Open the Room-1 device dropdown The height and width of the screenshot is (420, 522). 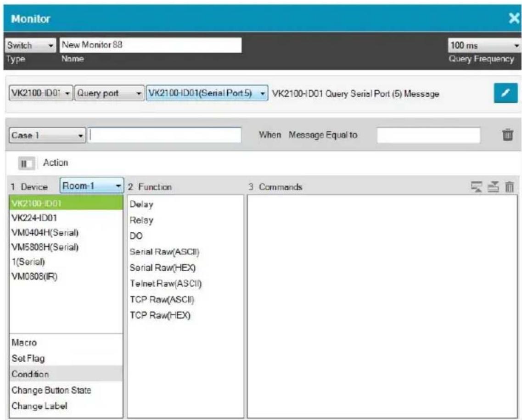click(x=91, y=186)
